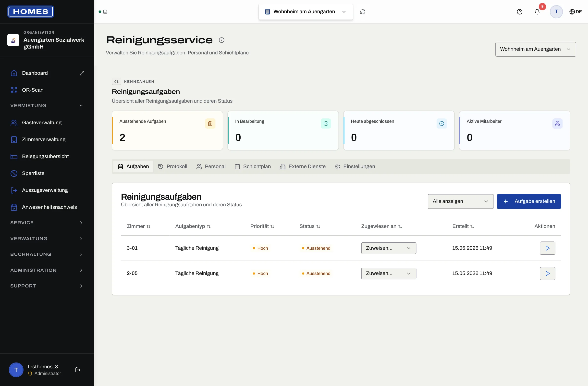Expand the ADMINISTRATION sidebar section
The image size is (588, 386).
47,270
